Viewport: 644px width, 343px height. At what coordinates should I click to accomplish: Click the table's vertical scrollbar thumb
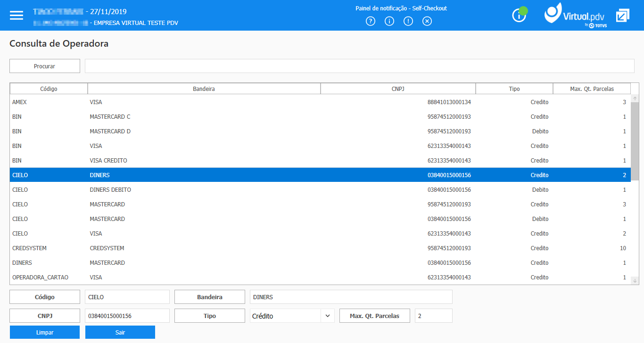coord(635,141)
